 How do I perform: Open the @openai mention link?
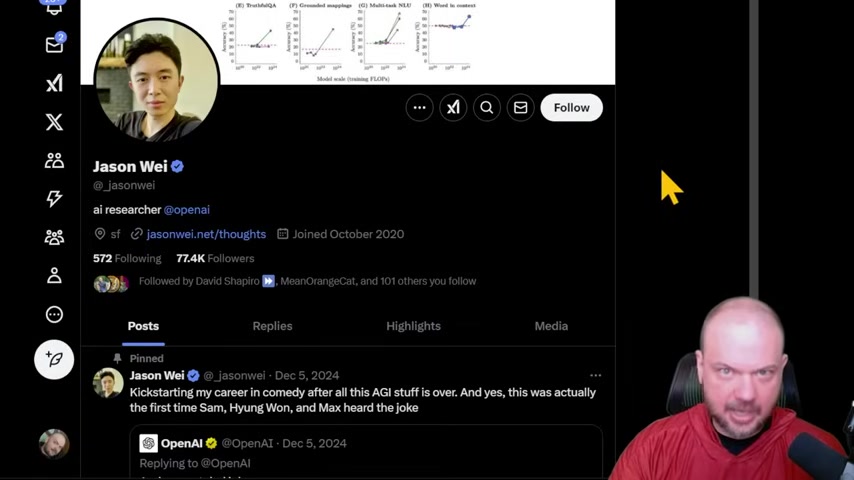(x=187, y=210)
